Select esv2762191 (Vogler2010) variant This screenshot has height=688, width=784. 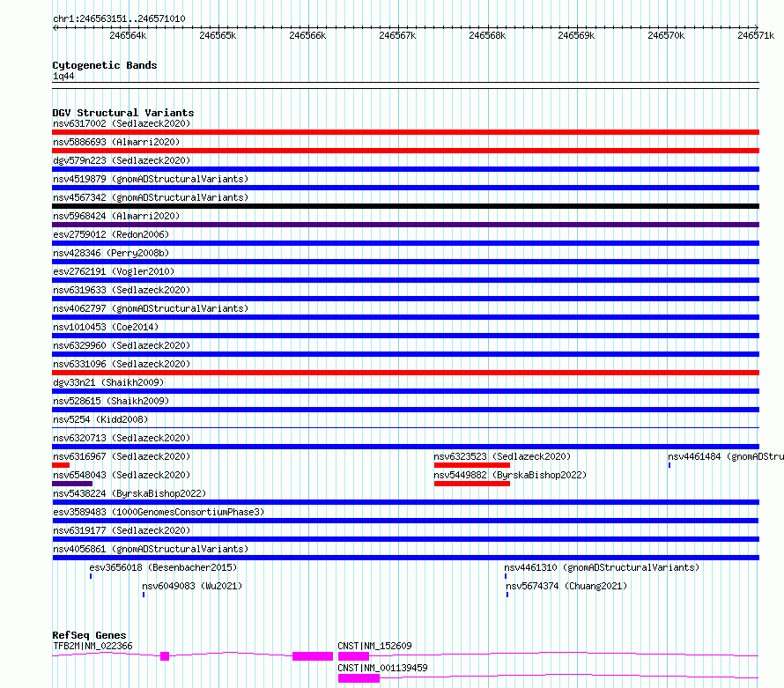click(114, 271)
